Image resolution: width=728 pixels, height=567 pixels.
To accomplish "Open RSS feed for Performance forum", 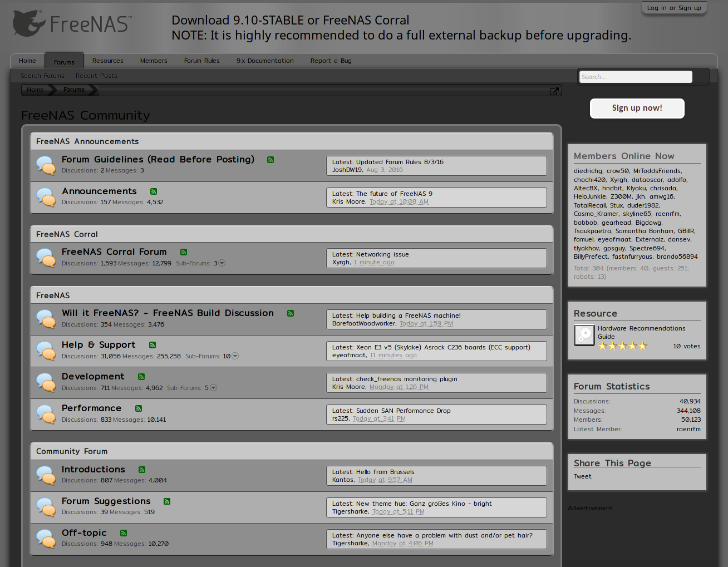I will tap(139, 408).
